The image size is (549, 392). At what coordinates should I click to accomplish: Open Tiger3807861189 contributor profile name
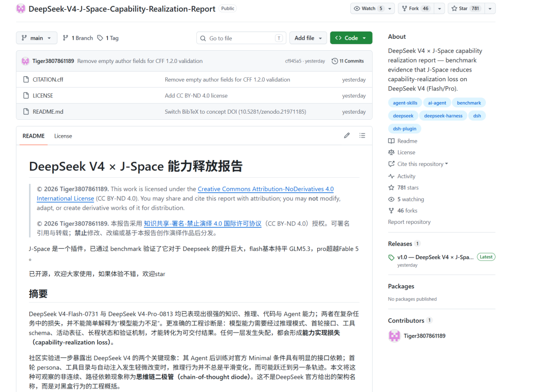tap(424, 336)
